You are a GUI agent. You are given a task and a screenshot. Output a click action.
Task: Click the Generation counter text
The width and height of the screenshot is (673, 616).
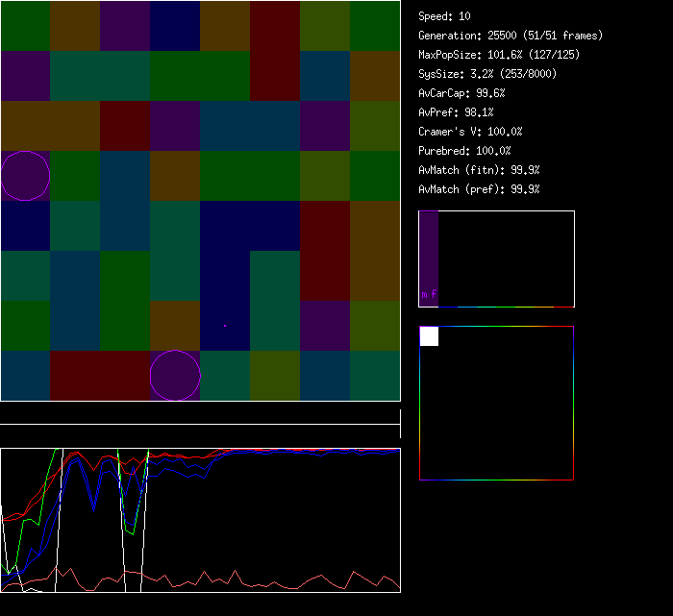[x=510, y=36]
